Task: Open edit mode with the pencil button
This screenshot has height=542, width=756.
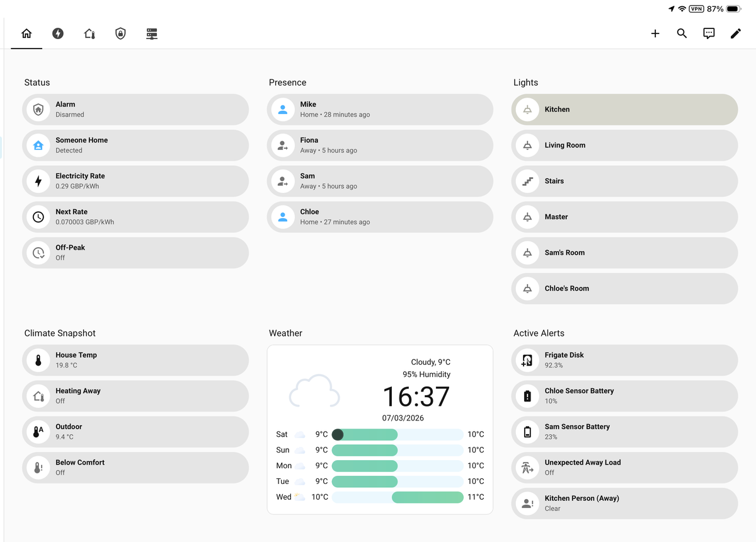Action: (x=736, y=33)
